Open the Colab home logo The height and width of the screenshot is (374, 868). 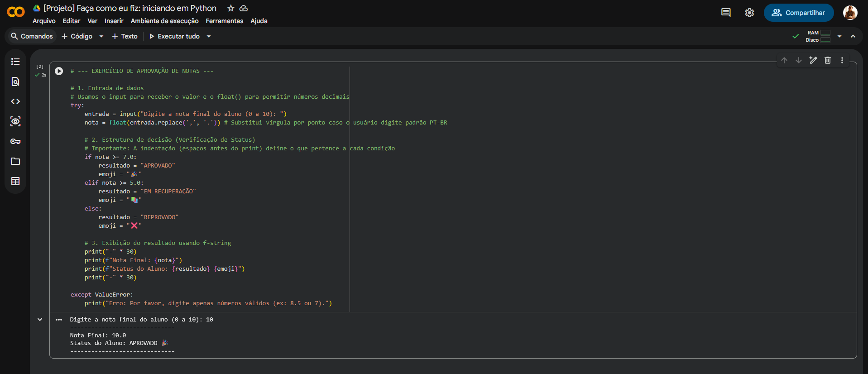(16, 12)
